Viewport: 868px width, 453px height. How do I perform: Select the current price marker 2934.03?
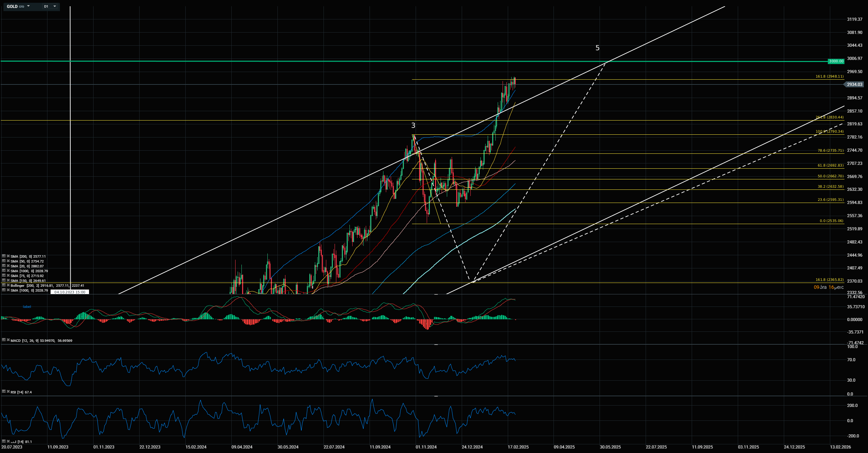[x=854, y=85]
